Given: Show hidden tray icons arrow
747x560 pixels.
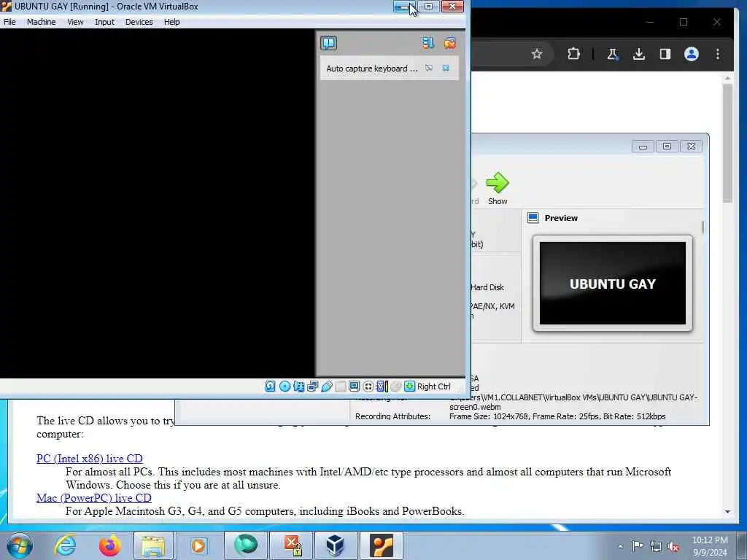Looking at the screenshot, I should [620, 546].
